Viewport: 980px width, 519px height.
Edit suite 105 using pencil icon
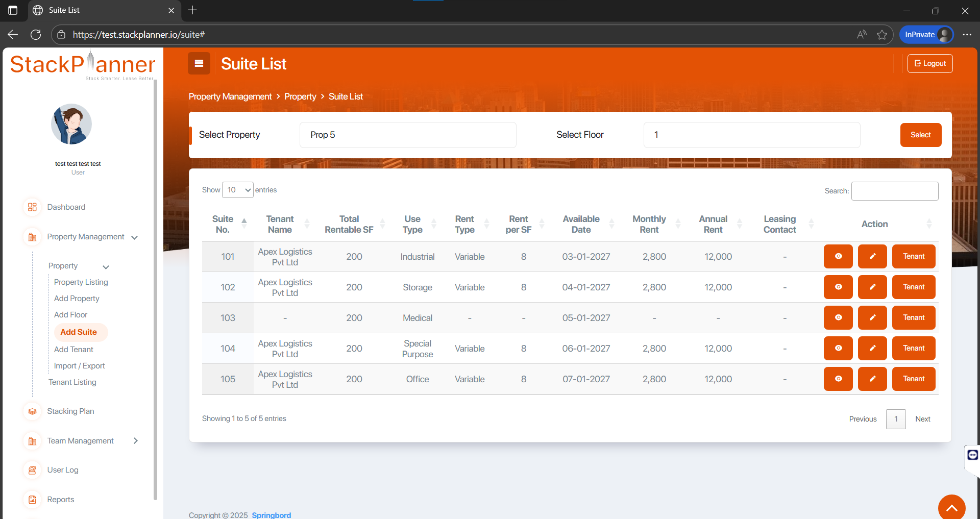tap(872, 379)
